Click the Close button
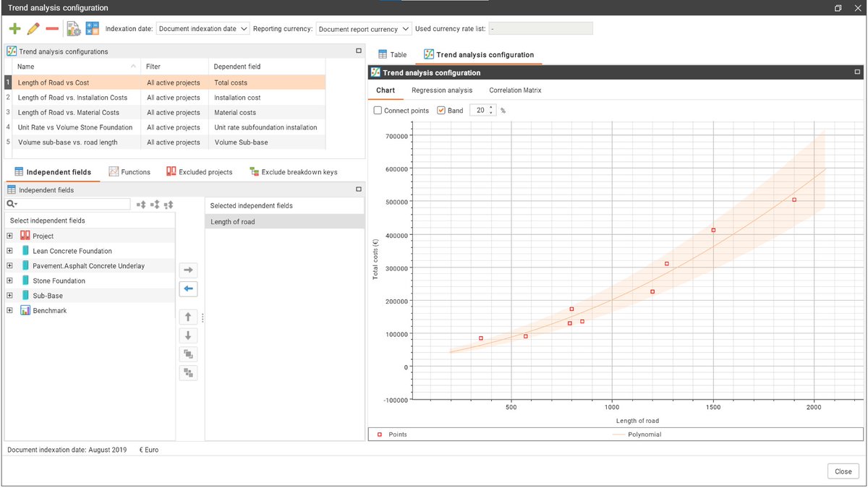This screenshot has width=868, height=488. click(x=843, y=471)
